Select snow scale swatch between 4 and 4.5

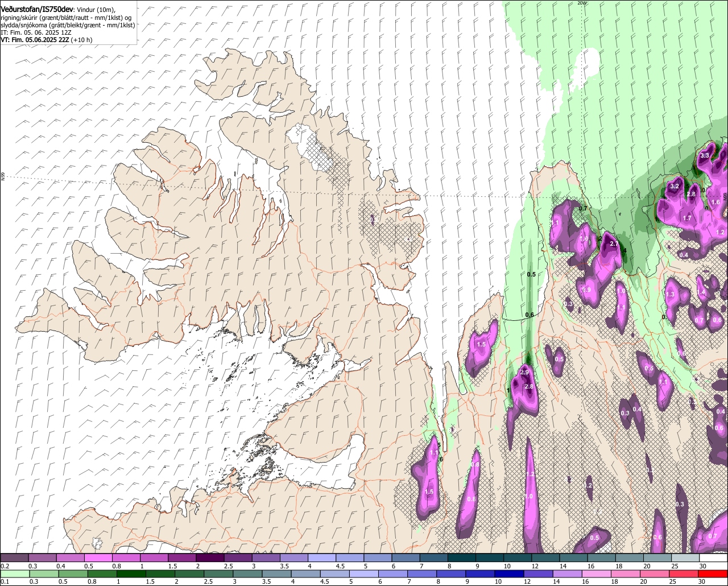click(322, 558)
